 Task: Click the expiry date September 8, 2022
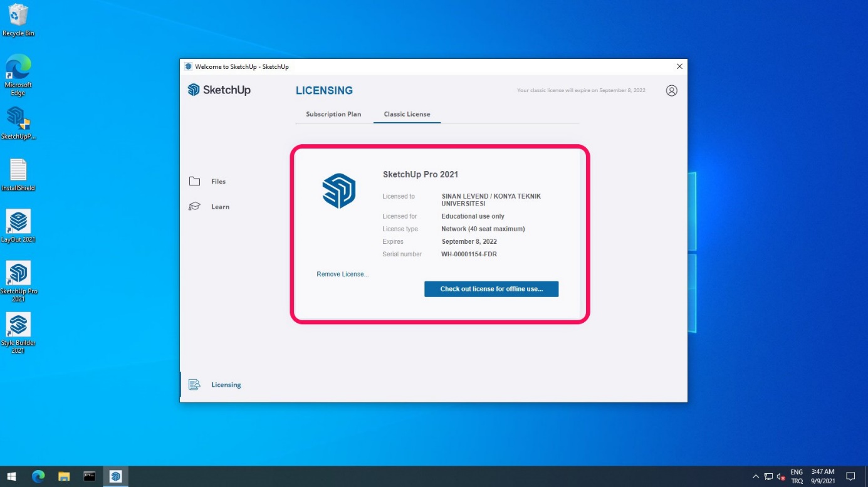[x=469, y=241]
